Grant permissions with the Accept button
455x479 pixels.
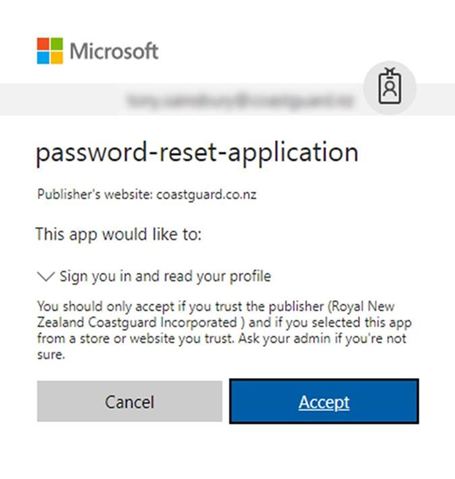coord(324,401)
